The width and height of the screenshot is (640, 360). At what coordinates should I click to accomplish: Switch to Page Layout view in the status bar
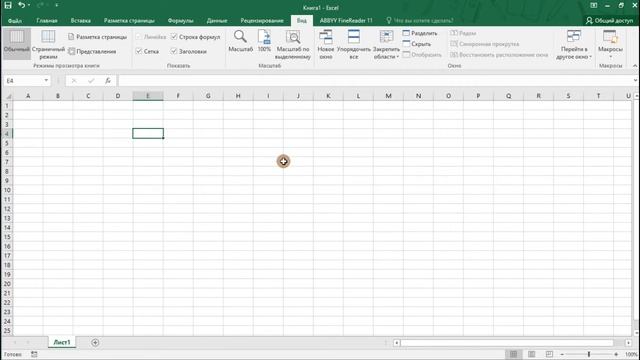[x=531, y=354]
